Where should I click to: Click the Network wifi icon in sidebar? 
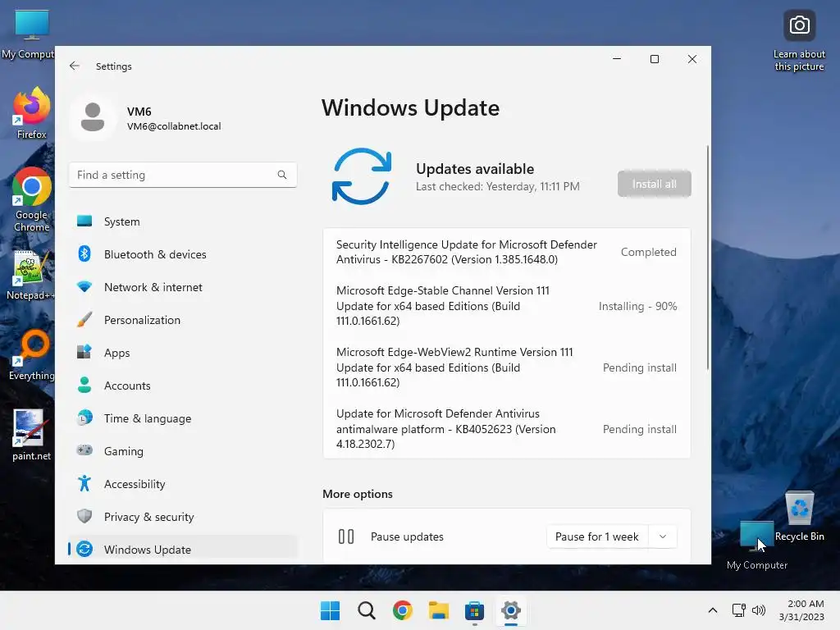84,286
